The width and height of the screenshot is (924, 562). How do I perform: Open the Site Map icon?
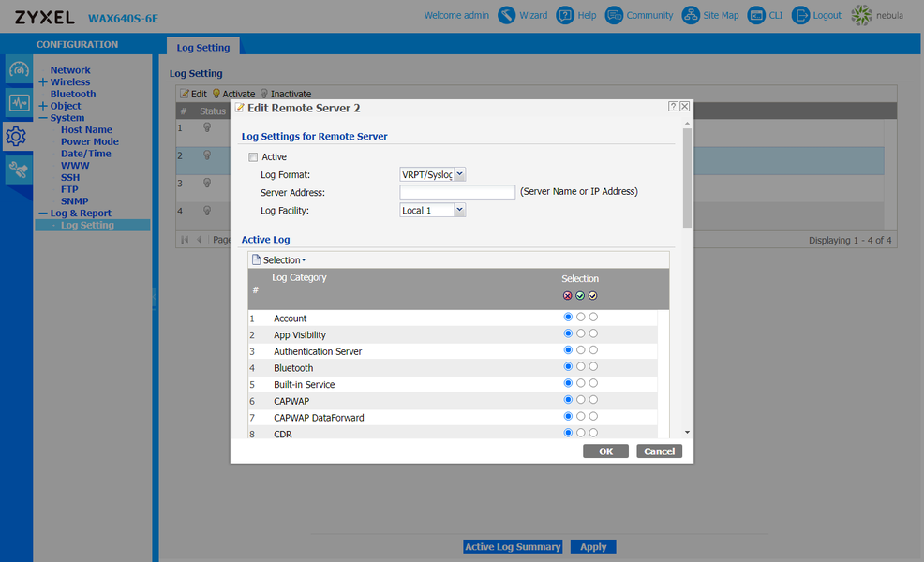[x=691, y=15]
